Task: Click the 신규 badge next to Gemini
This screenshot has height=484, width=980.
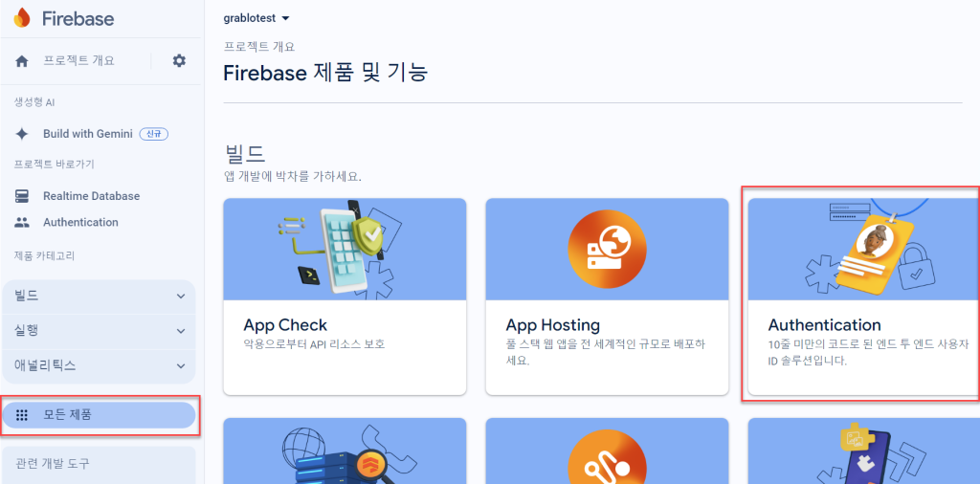Action: pyautogui.click(x=154, y=134)
